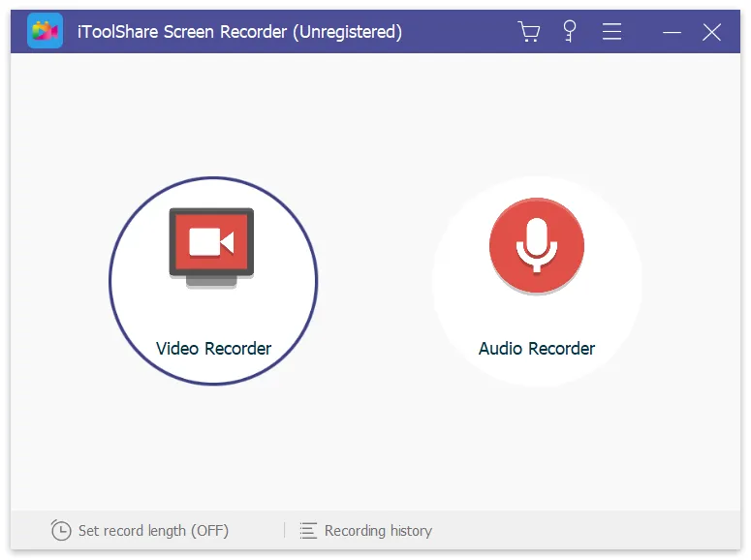Minimize the Screen Recorder window
Viewport: 751px width, 560px height.
[x=672, y=33]
